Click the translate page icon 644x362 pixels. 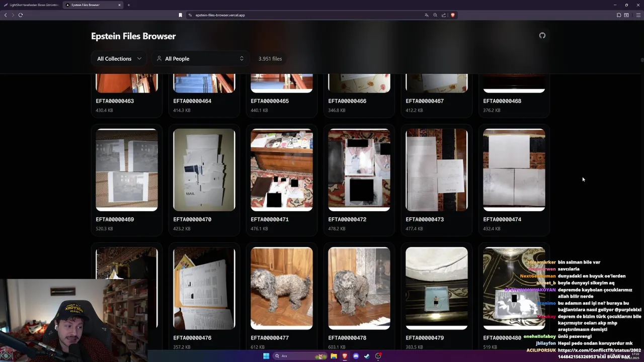point(427,15)
